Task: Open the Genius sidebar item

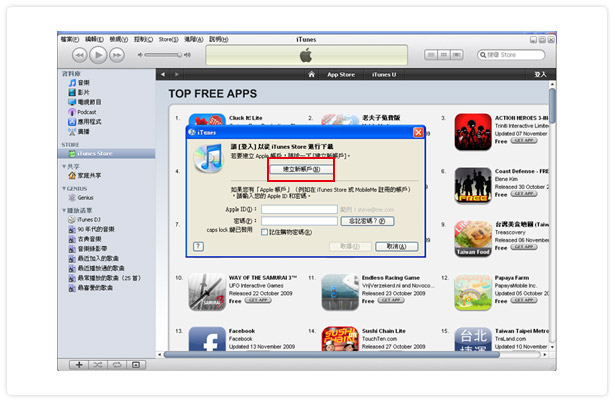Action: [x=81, y=198]
